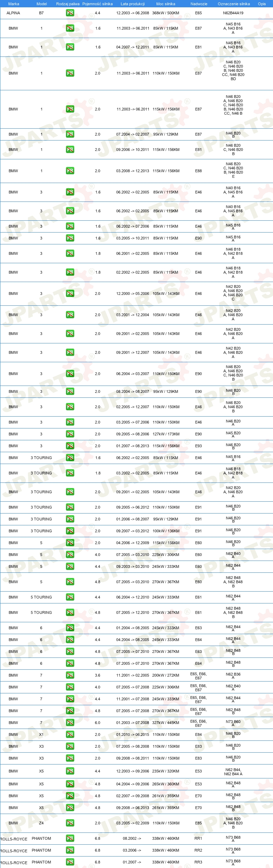Click the Opis column header
Screen dimensions: 273x868
pos(262,4)
